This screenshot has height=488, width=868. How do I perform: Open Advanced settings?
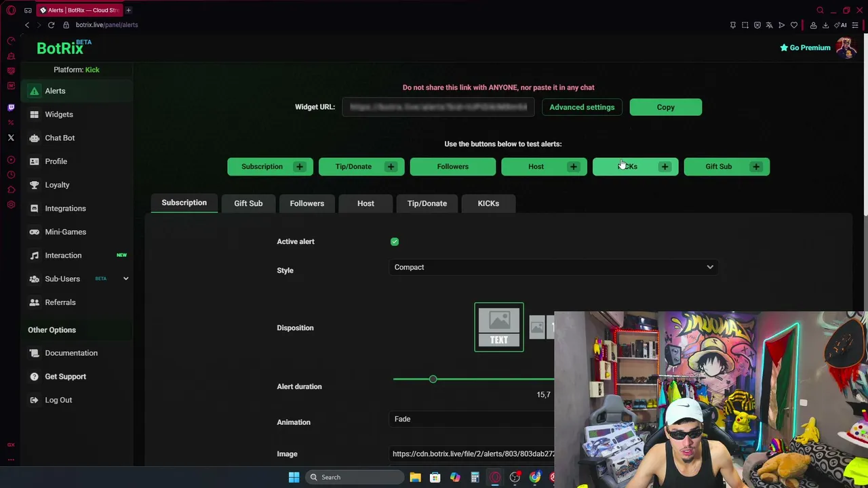tap(582, 107)
